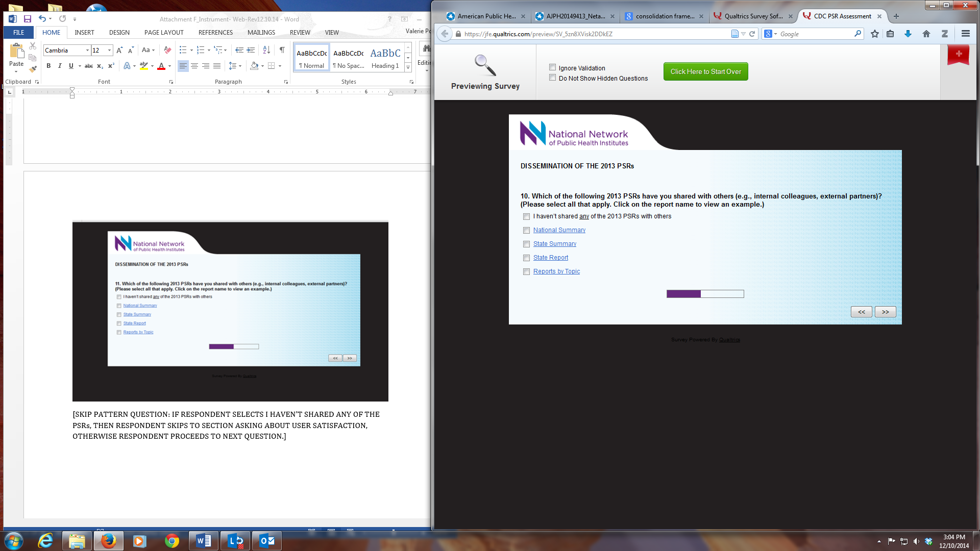Image resolution: width=980 pixels, height=551 pixels.
Task: Click the Bullets list icon
Action: 183,50
